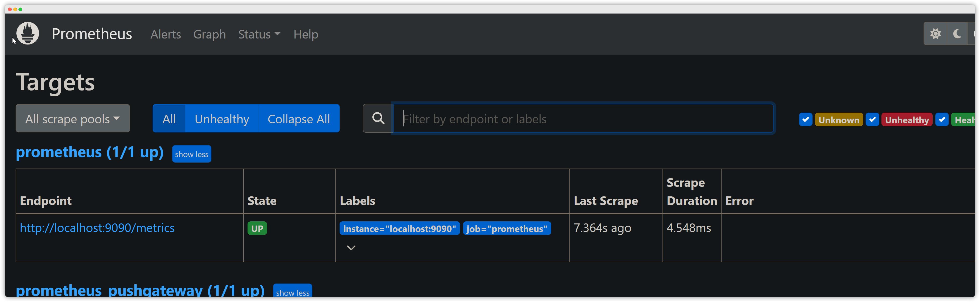The width and height of the screenshot is (980, 302).
Task: Switch to light theme with sun icon
Action: point(935,34)
